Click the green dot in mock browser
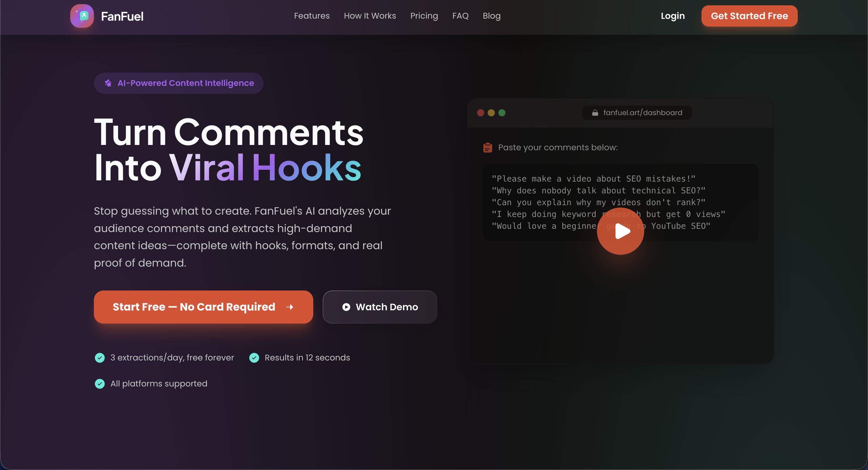868x470 pixels. pyautogui.click(x=502, y=113)
